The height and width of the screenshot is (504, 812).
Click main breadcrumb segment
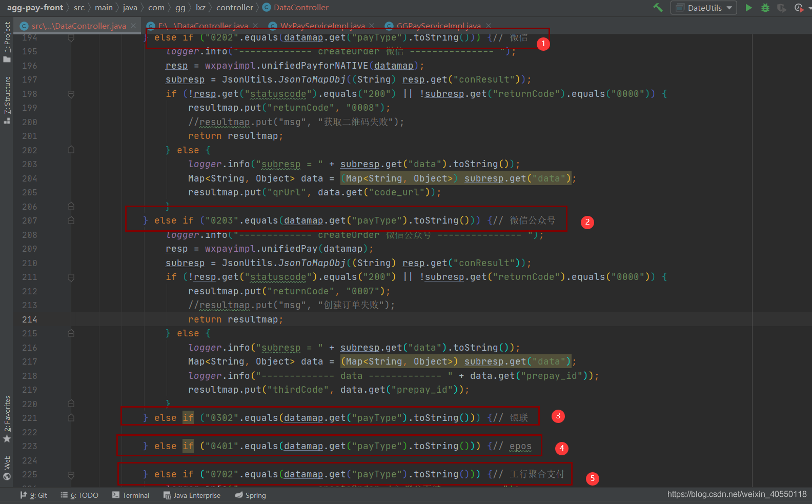pos(104,8)
